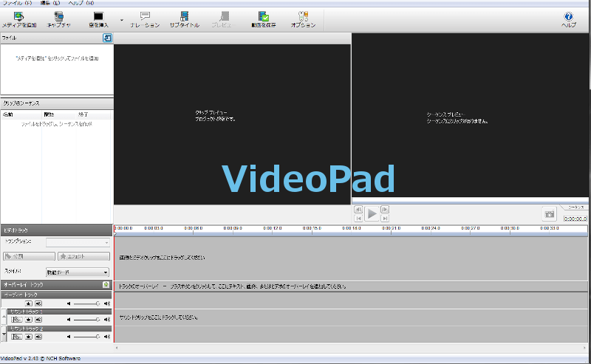Jump to the sequence start
The width and height of the screenshot is (591, 364).
tap(358, 218)
